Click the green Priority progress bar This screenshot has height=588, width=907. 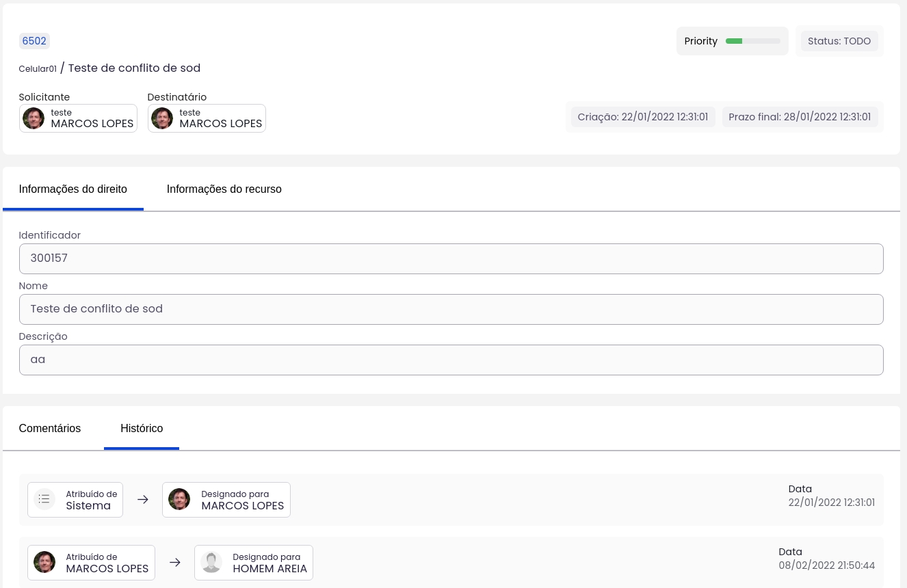(x=752, y=41)
